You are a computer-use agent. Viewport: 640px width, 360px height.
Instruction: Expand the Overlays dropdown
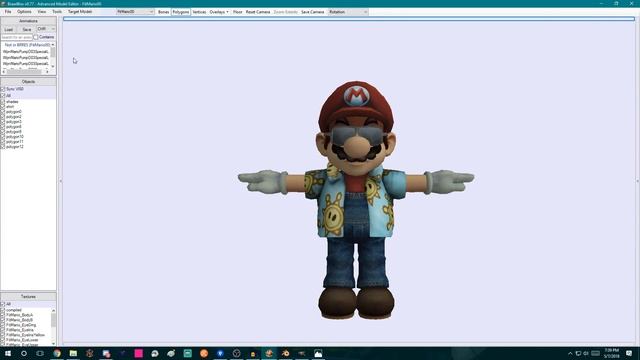(219, 12)
